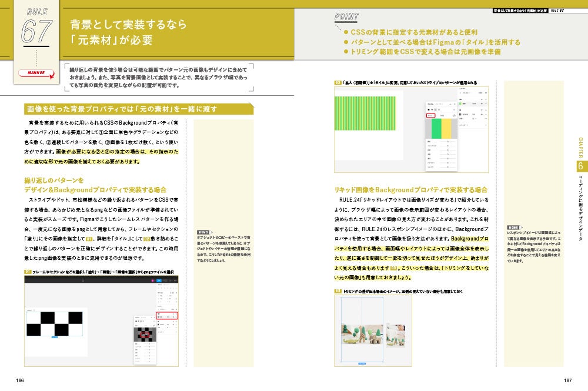Click the blue Share button in figure 01
The width and height of the screenshot is (588, 391).
point(159,280)
